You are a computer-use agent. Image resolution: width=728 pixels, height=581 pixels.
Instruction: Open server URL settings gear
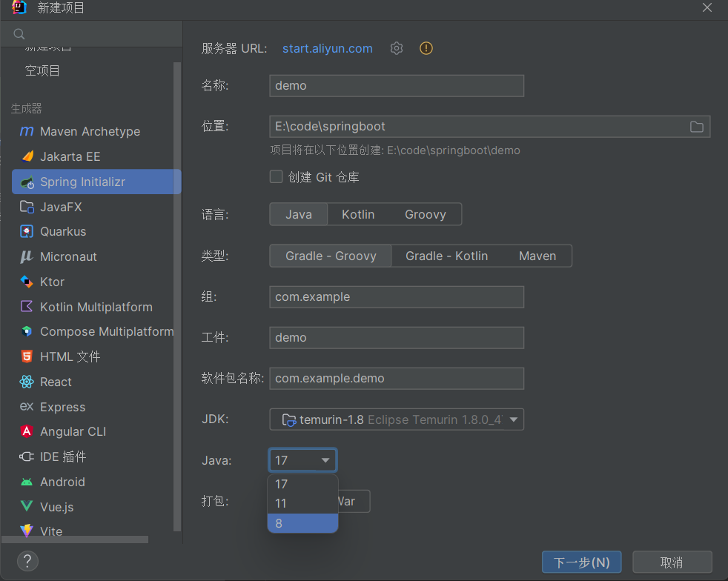point(397,48)
